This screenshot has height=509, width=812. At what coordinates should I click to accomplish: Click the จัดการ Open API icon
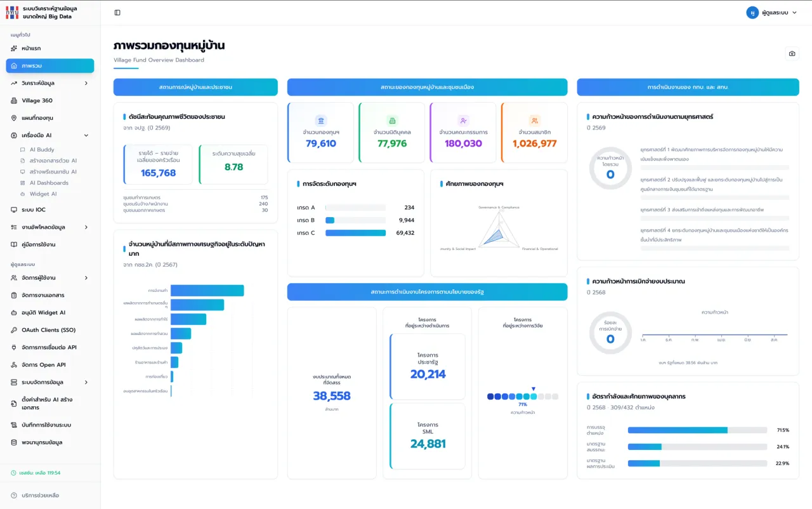(14, 365)
